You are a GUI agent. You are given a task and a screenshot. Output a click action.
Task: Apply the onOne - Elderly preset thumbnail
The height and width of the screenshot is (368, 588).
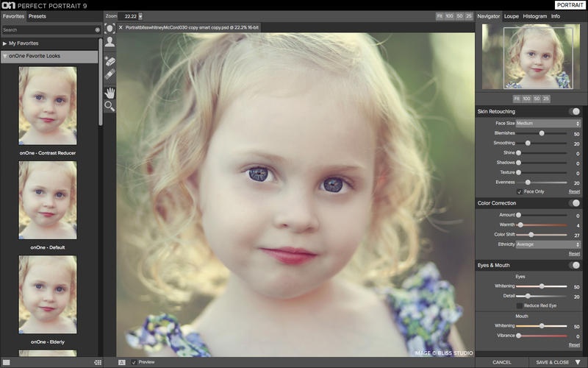tap(48, 294)
